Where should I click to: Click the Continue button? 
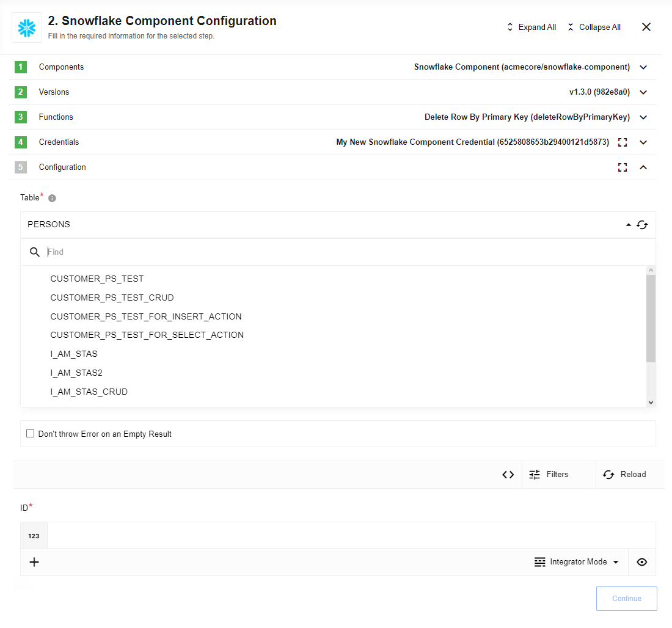tap(626, 598)
